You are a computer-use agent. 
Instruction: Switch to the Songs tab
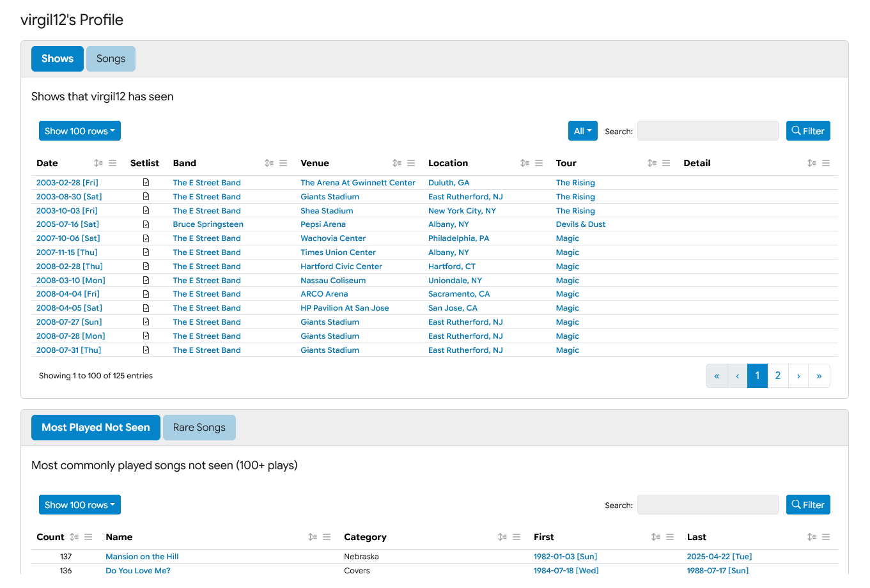111,59
